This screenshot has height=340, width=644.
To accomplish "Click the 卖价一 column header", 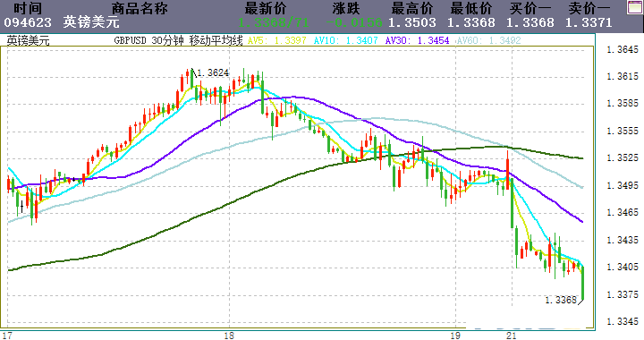I will 589,8.
